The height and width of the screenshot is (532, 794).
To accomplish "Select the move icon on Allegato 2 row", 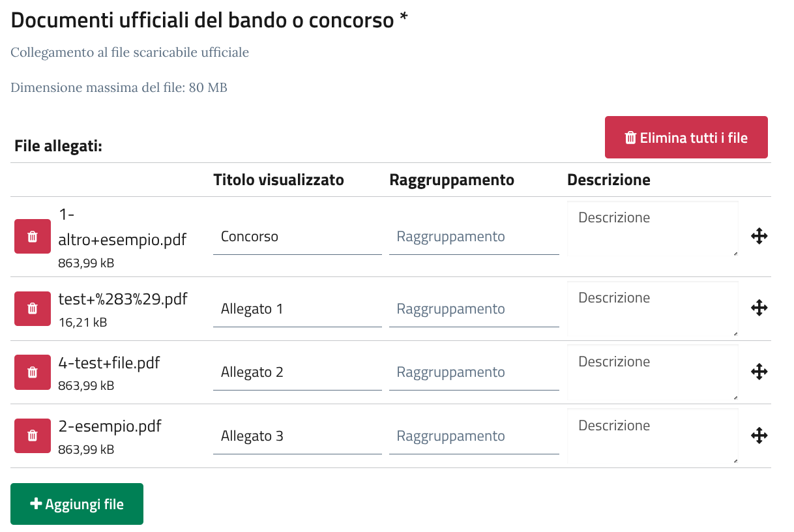I will pos(759,372).
